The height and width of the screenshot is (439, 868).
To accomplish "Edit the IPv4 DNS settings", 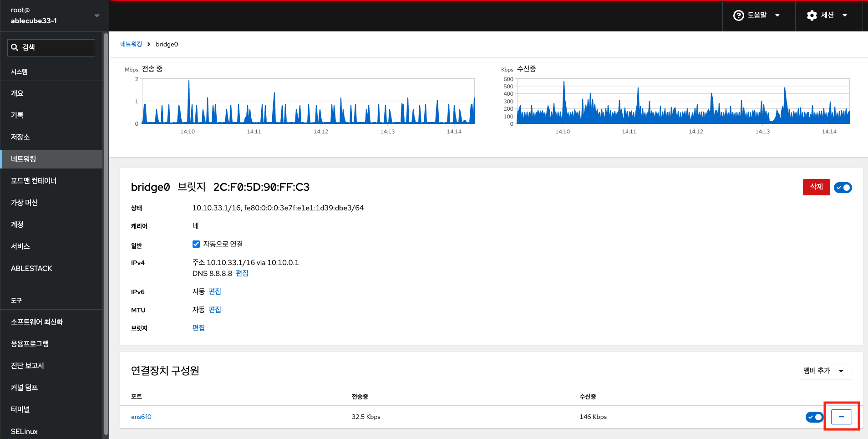I will [x=242, y=273].
